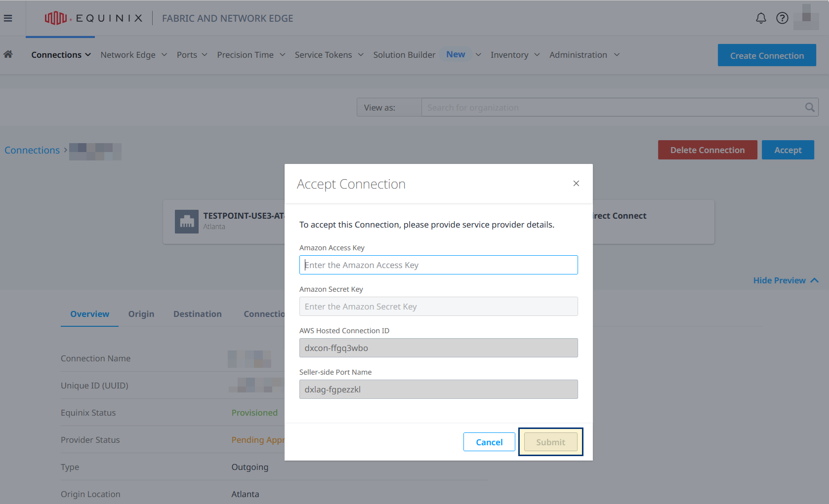829x504 pixels.
Task: Switch to the Overview tab
Action: pos(89,314)
